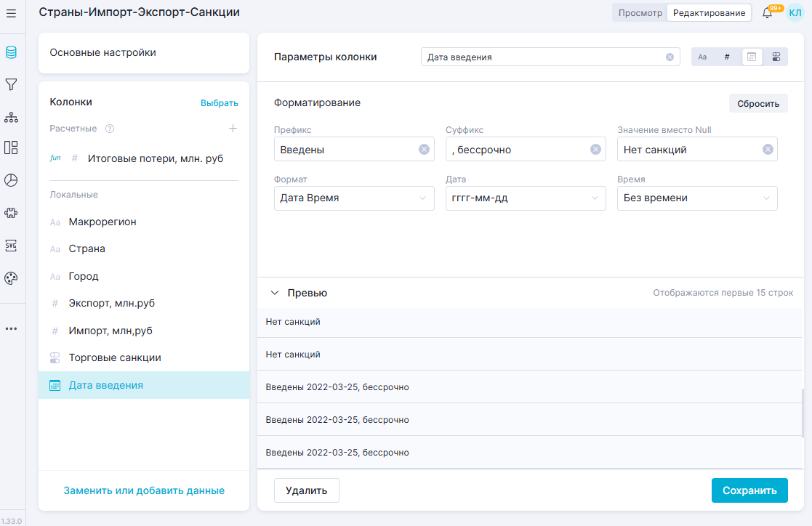Viewport: 812px width, 526px height.
Task: Set column type to boolean switch
Action: (x=776, y=57)
